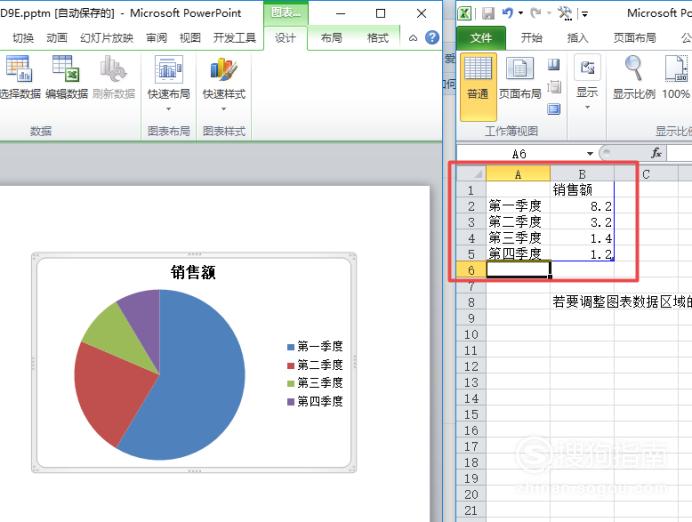The image size is (692, 522).
Task: Click the Excel app icon in title bar
Action: pos(465,13)
